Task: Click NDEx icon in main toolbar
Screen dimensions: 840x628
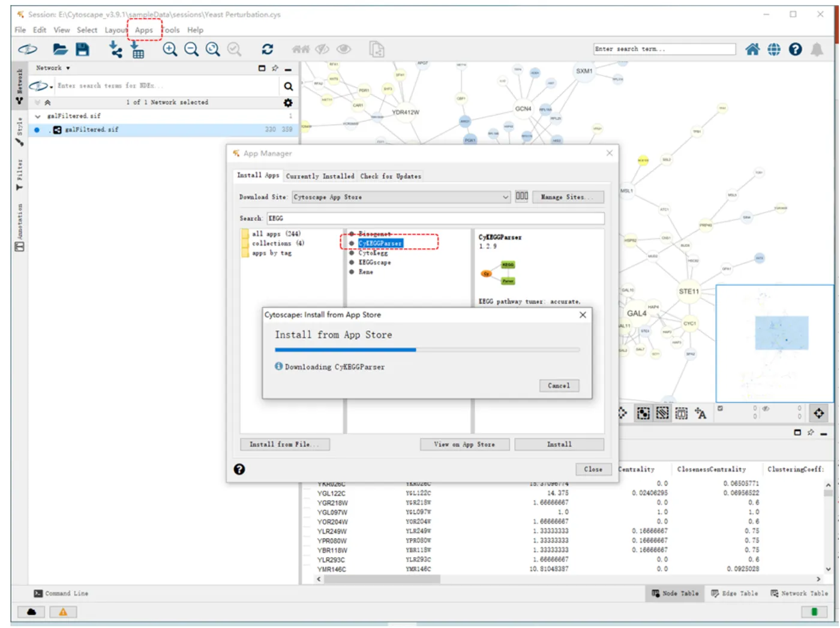Action: pyautogui.click(x=28, y=49)
